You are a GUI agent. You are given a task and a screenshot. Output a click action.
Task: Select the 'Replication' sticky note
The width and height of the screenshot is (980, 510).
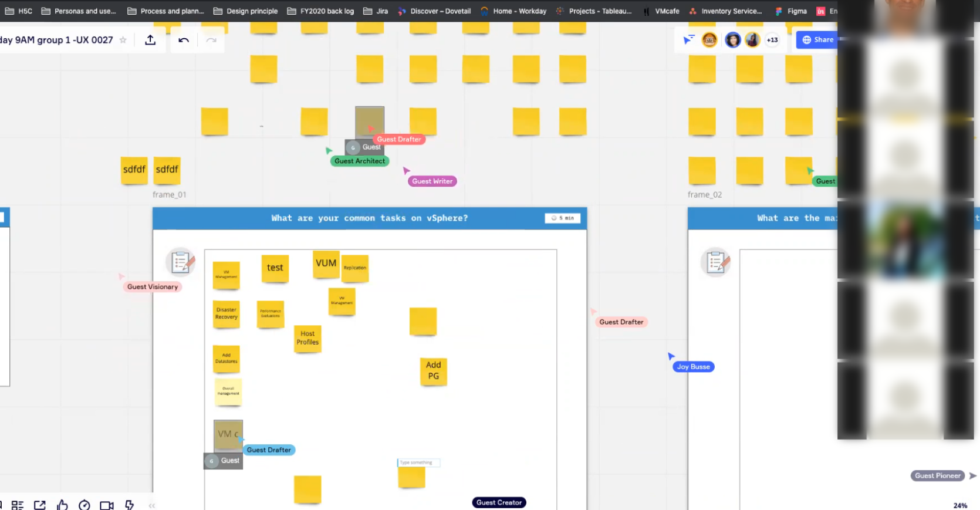click(x=355, y=268)
